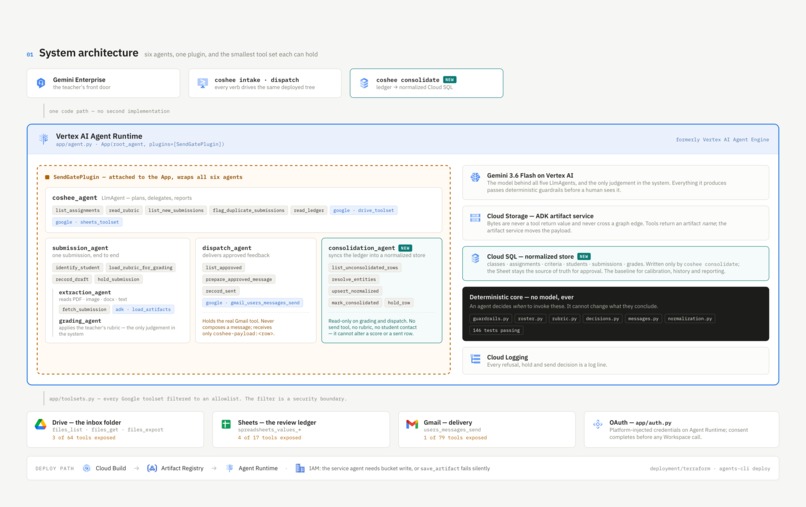Click the 'list_assignments' tool chip
Screen dimensions: 806x507
point(78,210)
